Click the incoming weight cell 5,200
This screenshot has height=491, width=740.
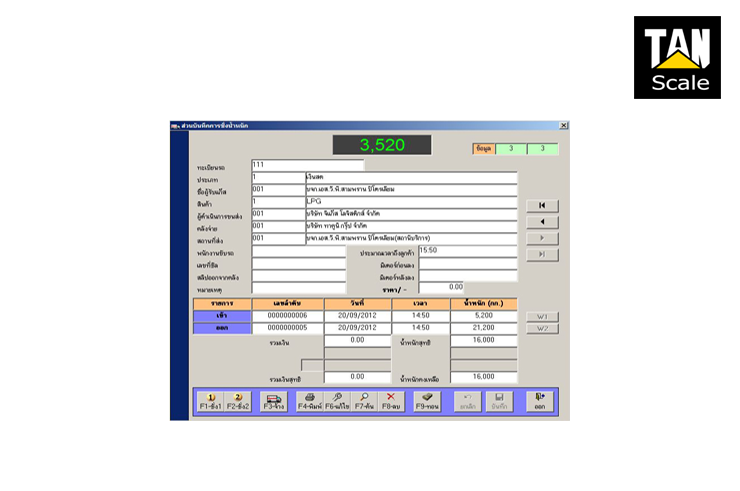tap(483, 315)
